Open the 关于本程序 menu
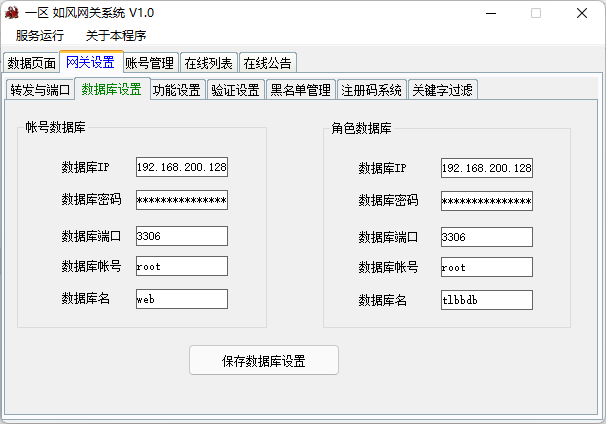 [x=116, y=36]
